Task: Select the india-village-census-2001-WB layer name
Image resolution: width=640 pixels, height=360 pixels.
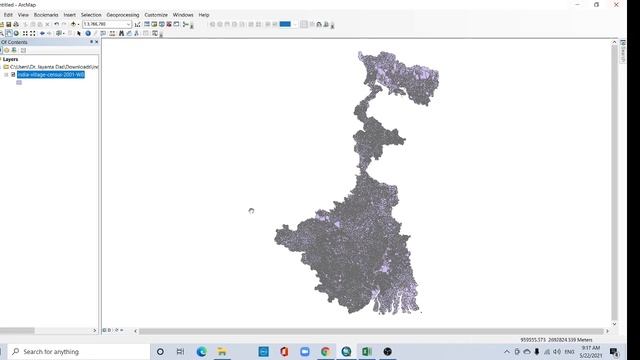Action: pyautogui.click(x=51, y=75)
